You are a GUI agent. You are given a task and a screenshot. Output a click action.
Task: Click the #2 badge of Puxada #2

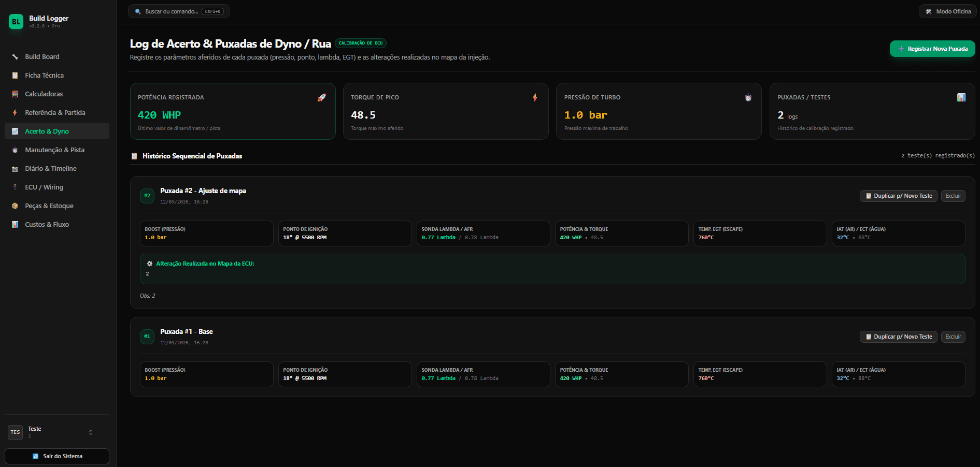click(147, 196)
